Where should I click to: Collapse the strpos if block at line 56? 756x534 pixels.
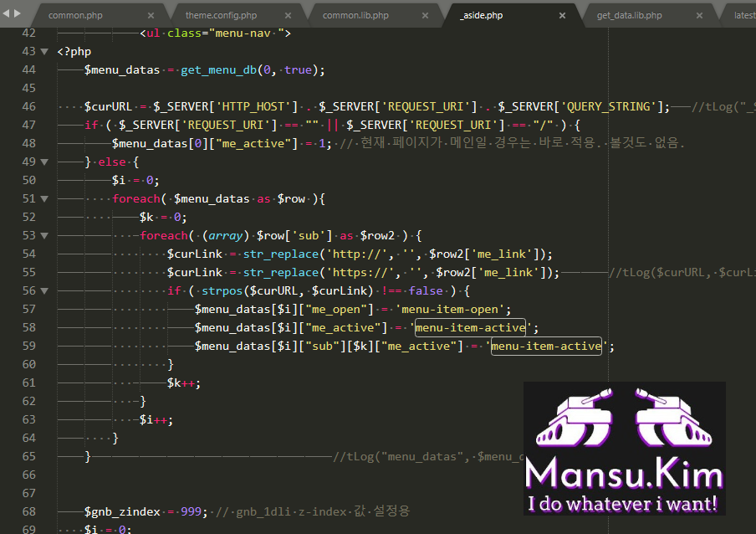44,291
